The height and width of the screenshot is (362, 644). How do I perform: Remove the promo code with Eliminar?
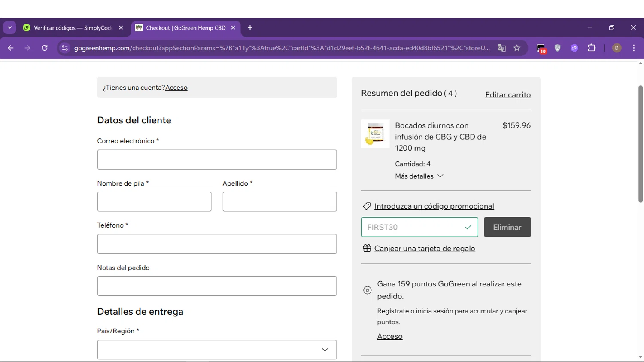click(507, 227)
